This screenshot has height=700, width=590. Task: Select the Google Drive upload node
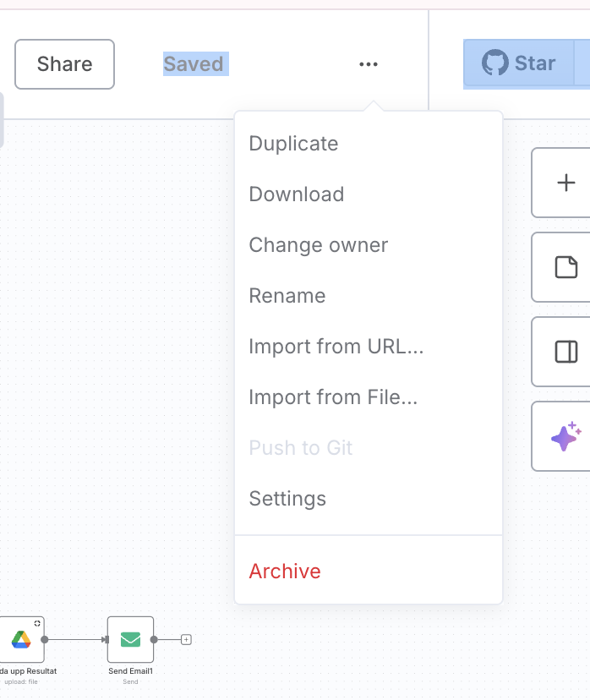pyautogui.click(x=21, y=639)
